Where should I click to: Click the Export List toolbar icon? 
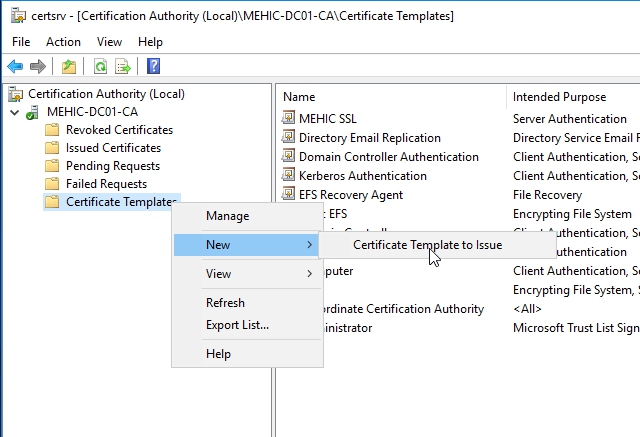pos(123,66)
